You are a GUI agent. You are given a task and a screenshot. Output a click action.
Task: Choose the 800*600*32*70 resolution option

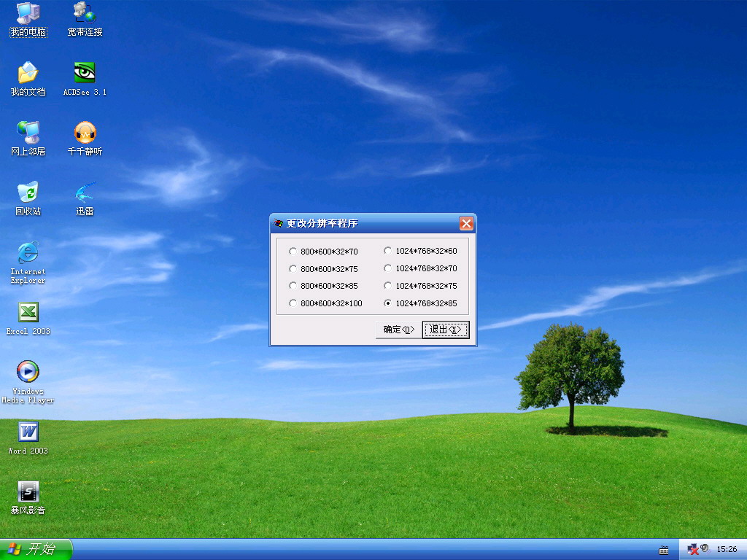coord(323,252)
